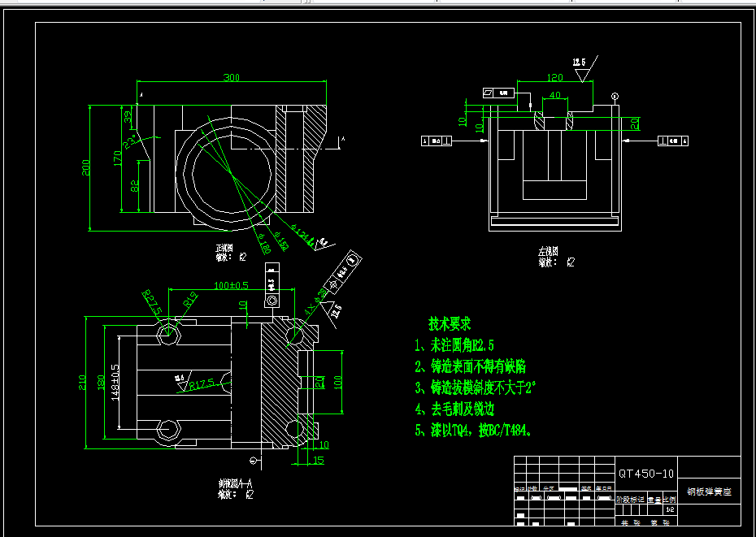This screenshot has height=537, width=756.
Task: Select the 正视图 view label
Action: point(224,249)
